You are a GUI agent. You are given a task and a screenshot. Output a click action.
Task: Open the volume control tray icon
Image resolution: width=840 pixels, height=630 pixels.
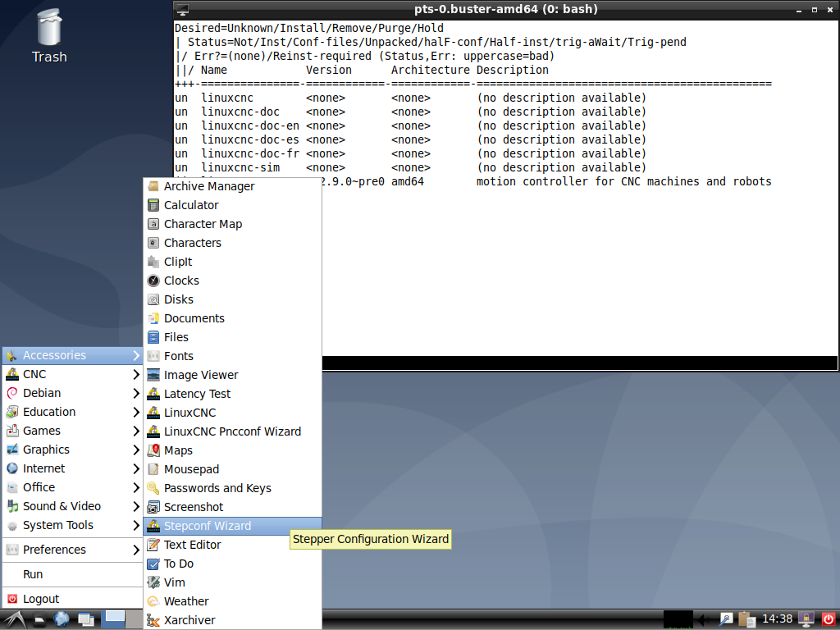click(704, 620)
